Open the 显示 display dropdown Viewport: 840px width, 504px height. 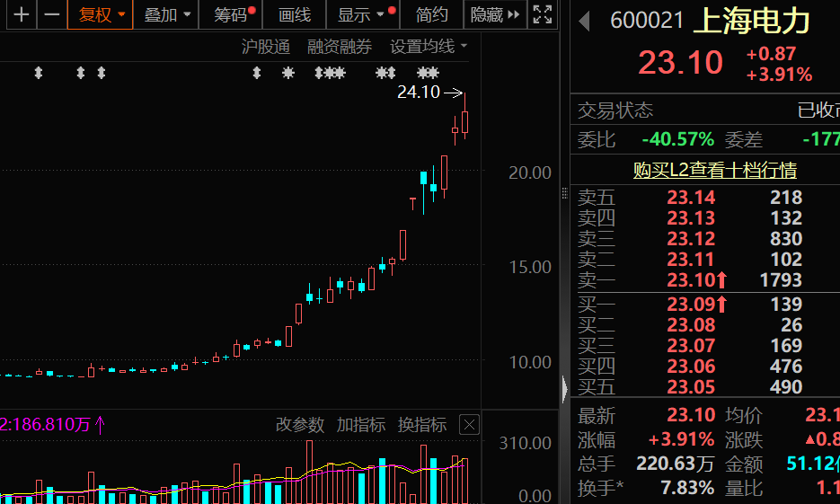(x=360, y=14)
